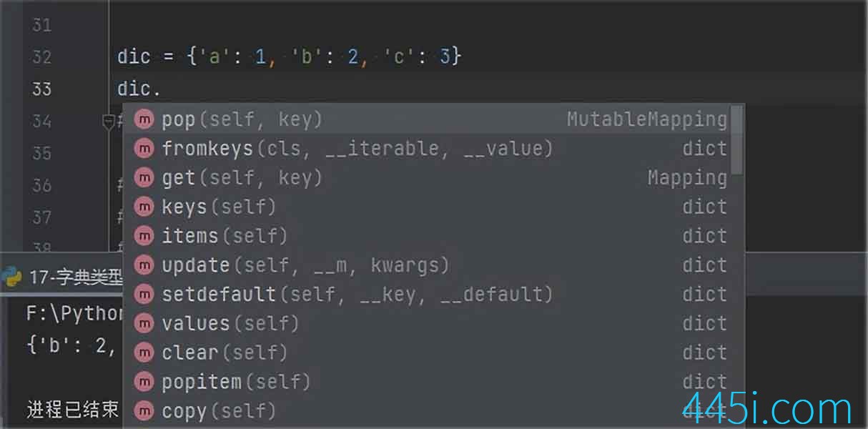Image resolution: width=868 pixels, height=429 pixels.
Task: Click the method icon beside fromkeys
Action: (x=144, y=149)
